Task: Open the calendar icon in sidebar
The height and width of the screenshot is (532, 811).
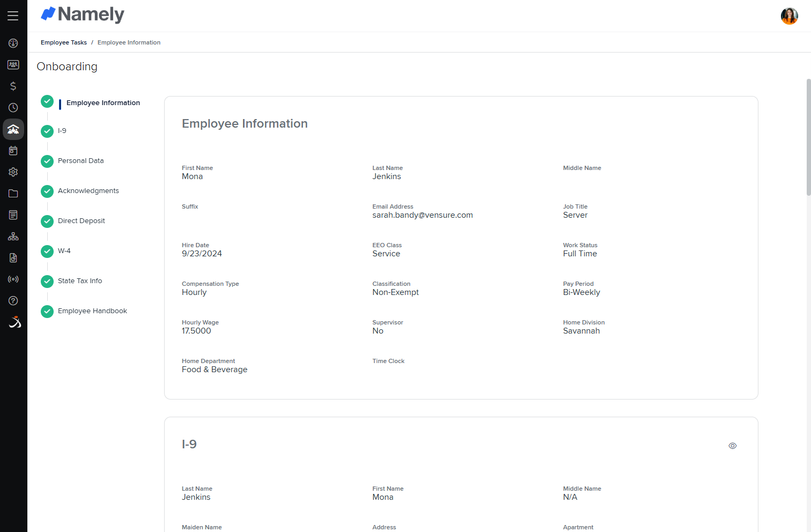Action: click(13, 150)
